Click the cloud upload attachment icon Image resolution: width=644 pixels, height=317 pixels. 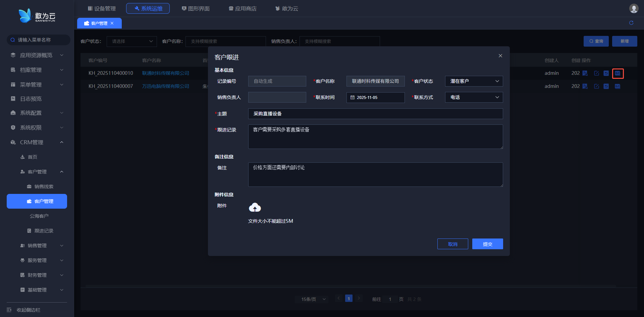coord(255,208)
